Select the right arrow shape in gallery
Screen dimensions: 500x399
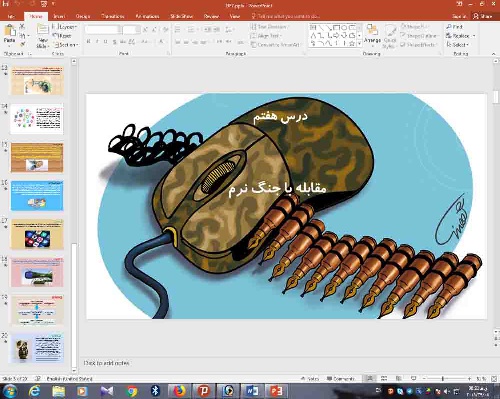[336, 35]
